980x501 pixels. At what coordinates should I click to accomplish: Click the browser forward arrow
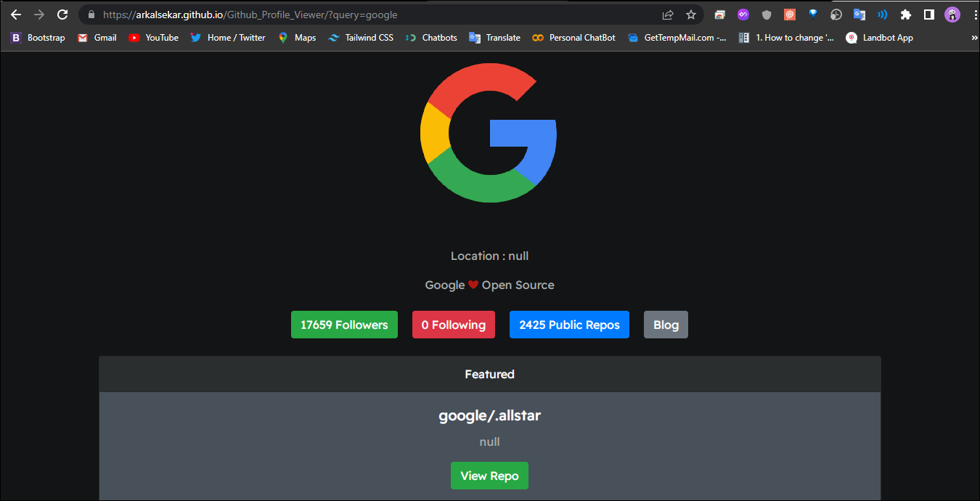click(39, 15)
